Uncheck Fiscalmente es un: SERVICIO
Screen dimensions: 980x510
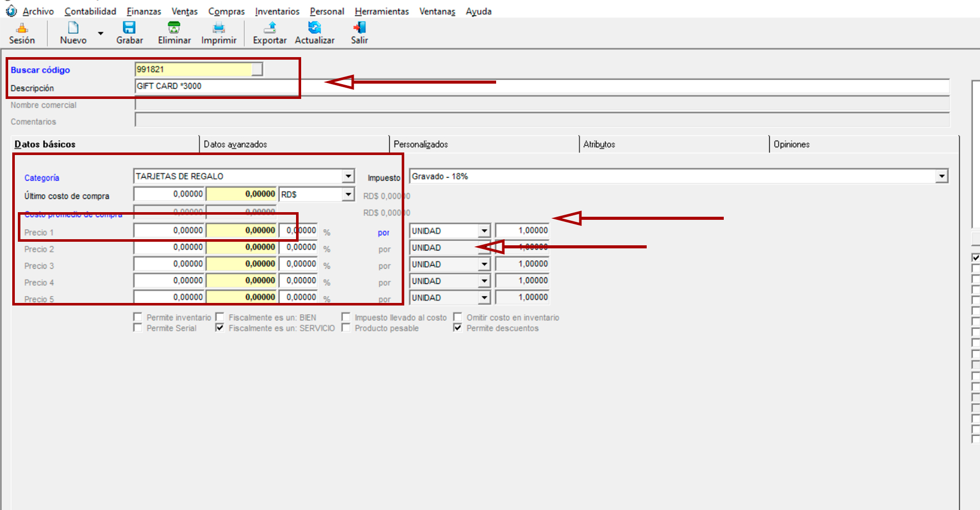point(220,328)
